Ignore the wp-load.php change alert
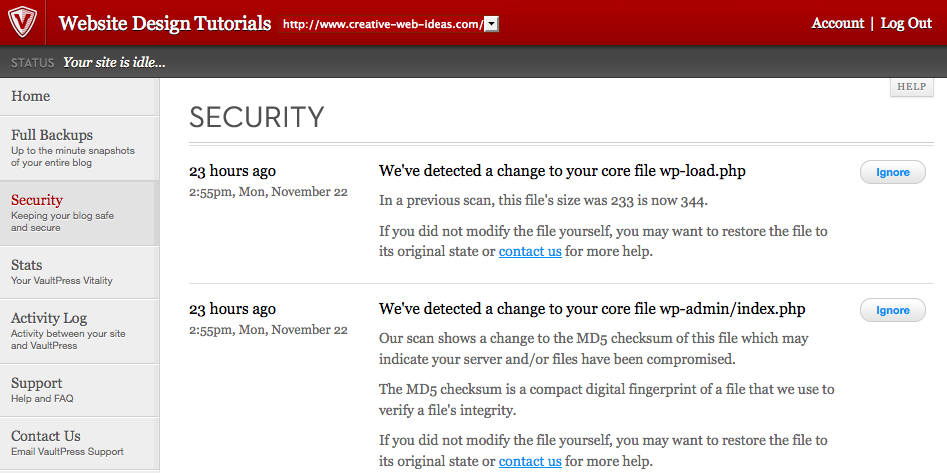This screenshot has height=473, width=947. 893,172
